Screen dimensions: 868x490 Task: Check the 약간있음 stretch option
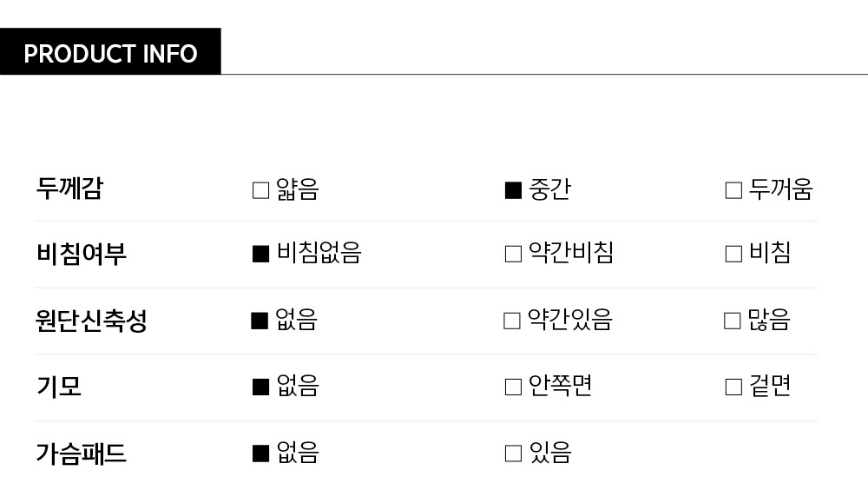tap(512, 321)
